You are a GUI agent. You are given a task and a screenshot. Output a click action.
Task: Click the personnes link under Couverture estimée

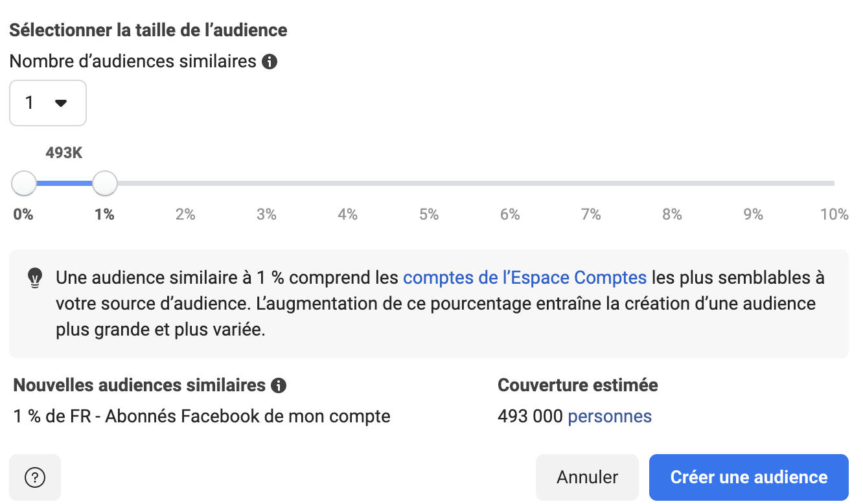click(x=610, y=416)
